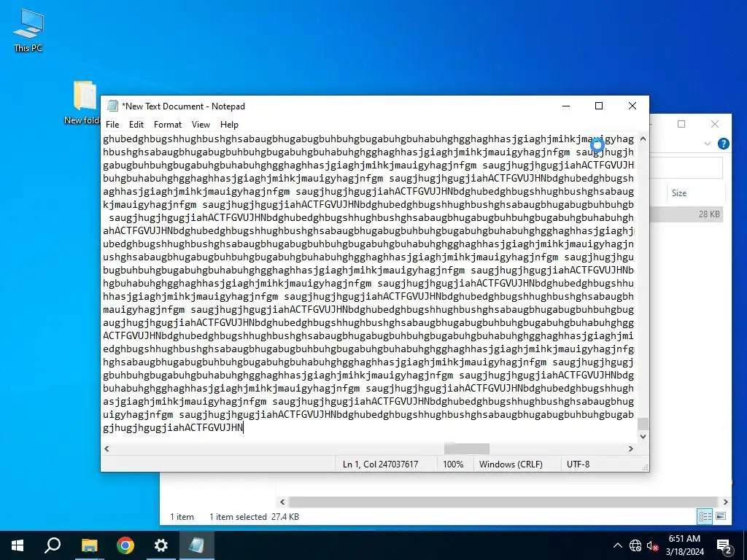Click the Windows (CRLF) status entry
Viewport: 747px width, 560px height.
(511, 464)
